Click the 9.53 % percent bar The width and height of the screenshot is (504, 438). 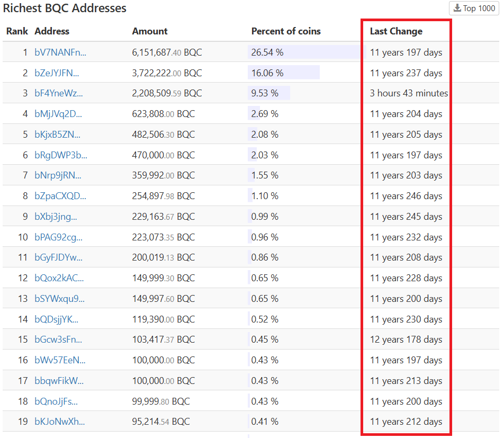(x=269, y=93)
